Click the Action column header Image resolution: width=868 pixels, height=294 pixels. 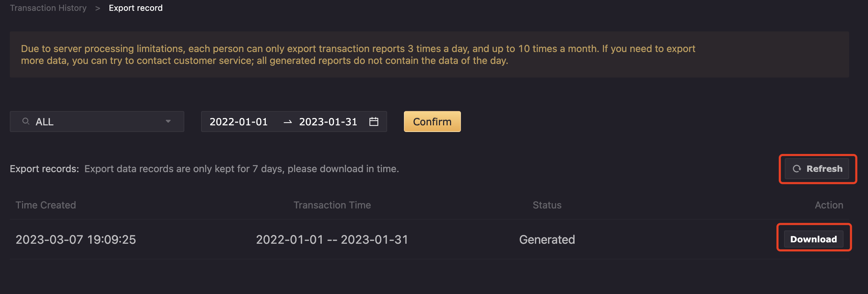point(829,205)
